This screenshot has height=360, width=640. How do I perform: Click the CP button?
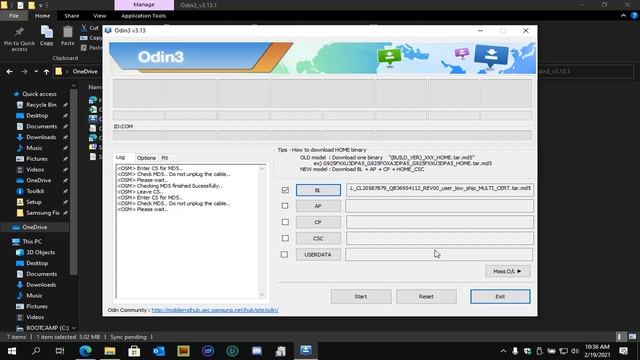(x=318, y=222)
